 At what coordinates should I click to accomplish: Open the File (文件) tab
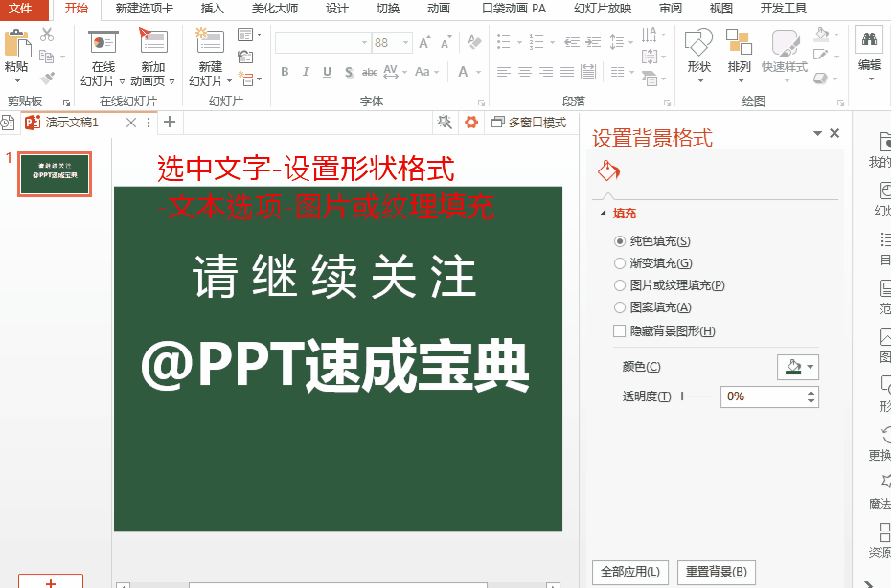(x=20, y=9)
